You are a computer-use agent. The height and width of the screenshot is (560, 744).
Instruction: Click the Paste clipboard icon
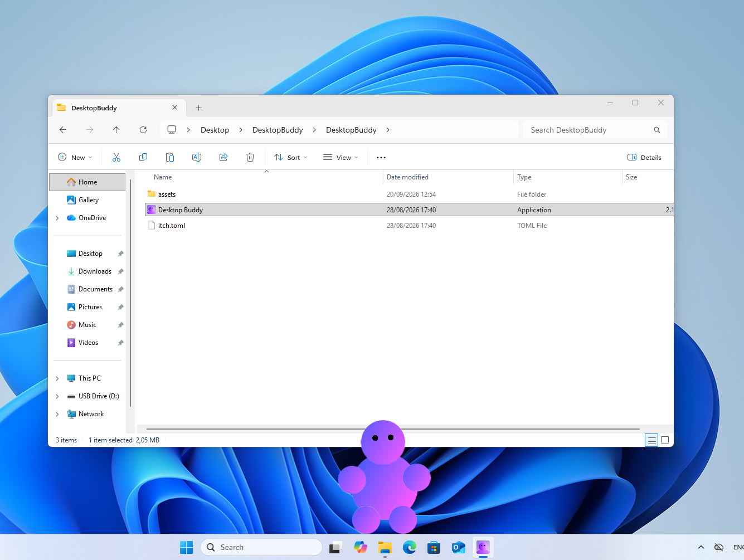point(170,158)
